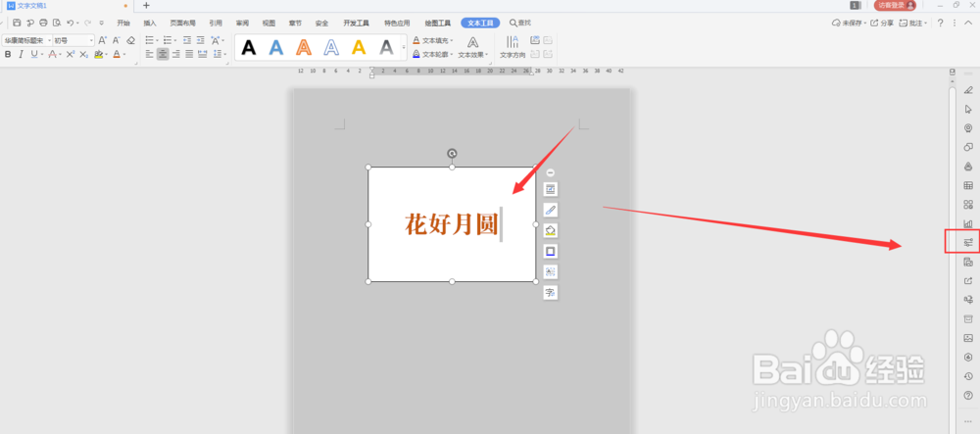Switch to 开始 tab
The image size is (980, 434).
tap(123, 24)
